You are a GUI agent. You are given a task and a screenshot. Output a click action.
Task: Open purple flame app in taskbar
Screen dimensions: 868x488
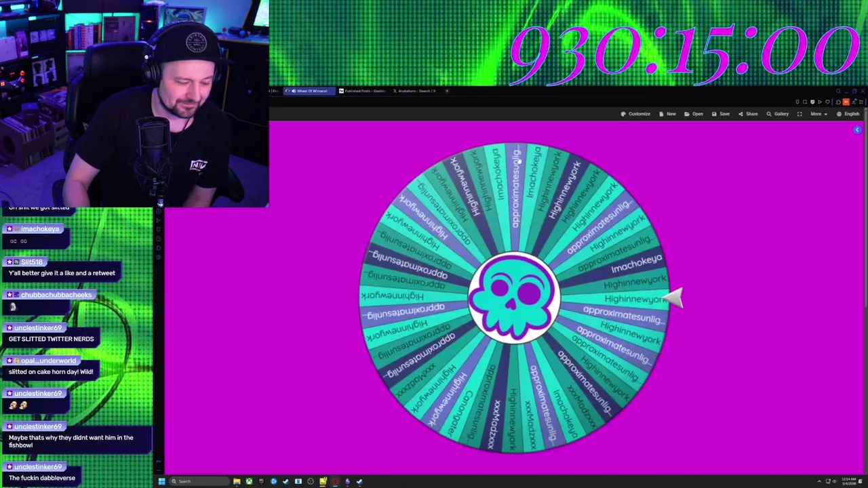tap(347, 481)
